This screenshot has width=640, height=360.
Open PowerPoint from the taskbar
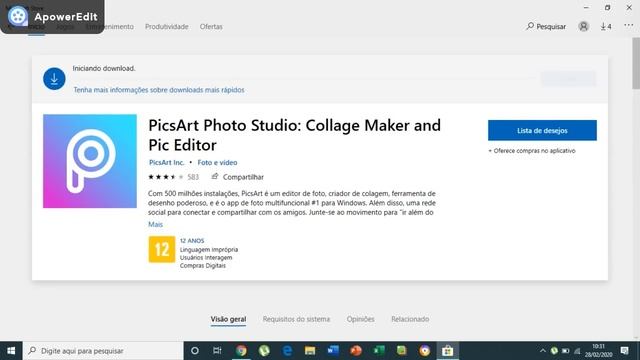coord(356,351)
